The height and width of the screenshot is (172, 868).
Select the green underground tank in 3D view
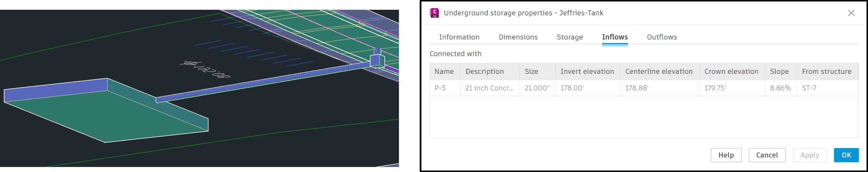tap(106, 114)
